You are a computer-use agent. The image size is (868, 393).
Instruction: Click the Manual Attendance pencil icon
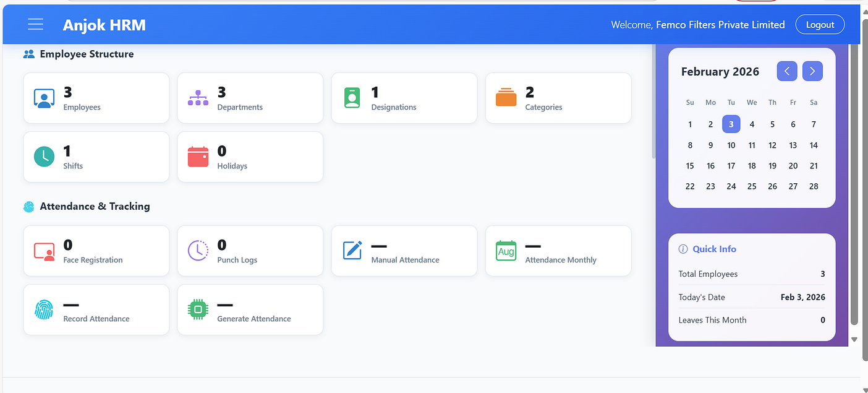(352, 251)
